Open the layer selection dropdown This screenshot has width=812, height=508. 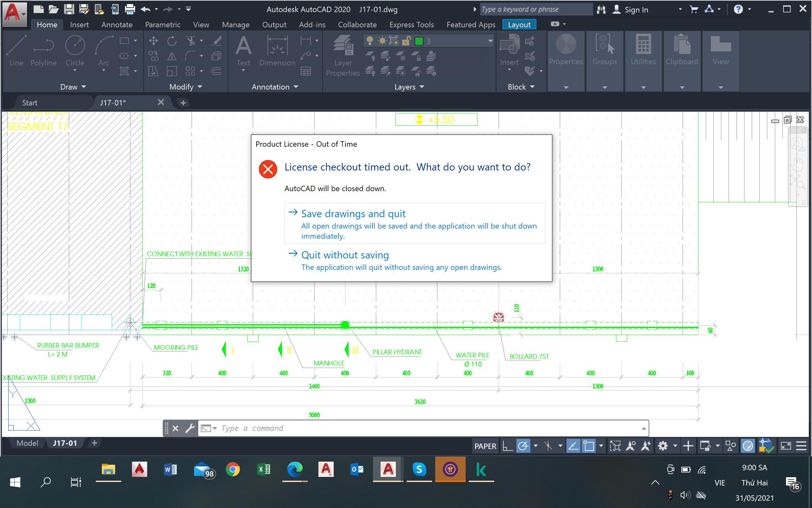pyautogui.click(x=490, y=41)
